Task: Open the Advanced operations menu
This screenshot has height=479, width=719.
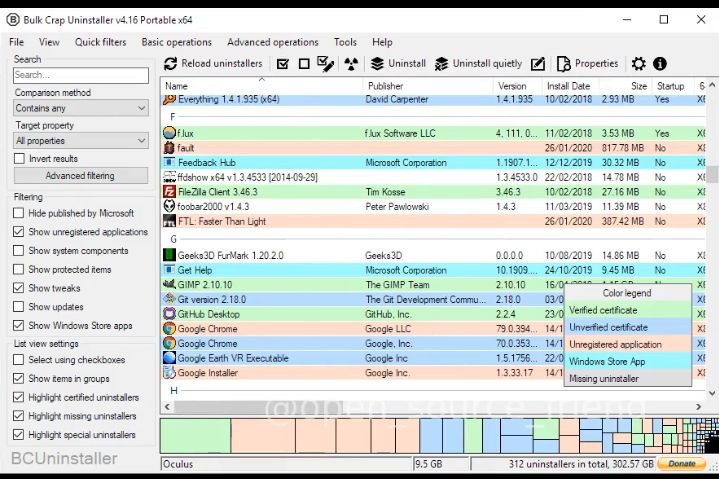Action: click(273, 42)
